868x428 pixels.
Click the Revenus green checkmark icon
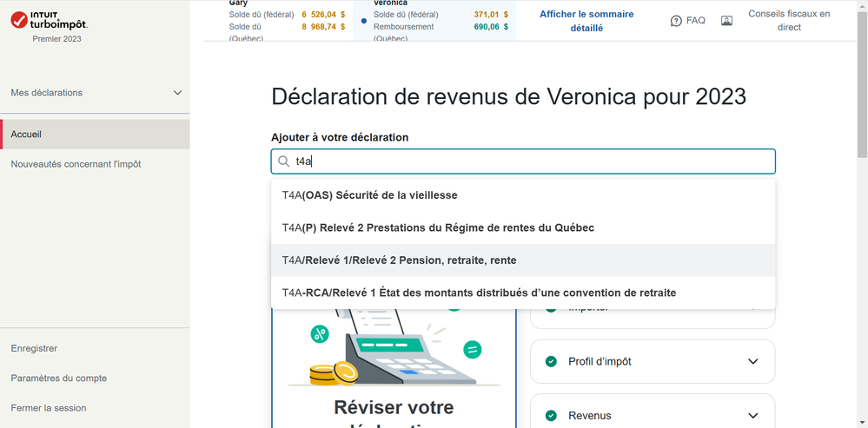point(551,416)
